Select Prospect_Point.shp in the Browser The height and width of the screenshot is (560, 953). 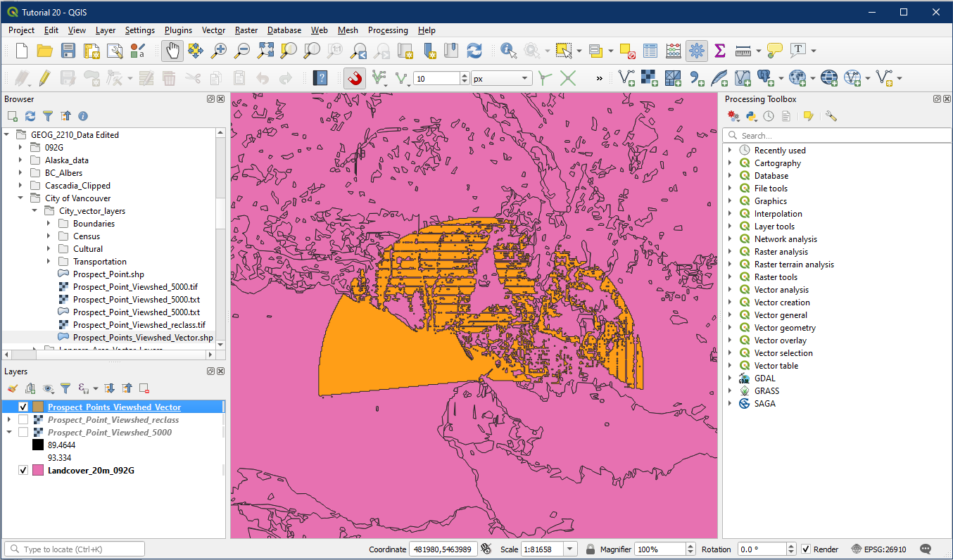click(x=108, y=274)
